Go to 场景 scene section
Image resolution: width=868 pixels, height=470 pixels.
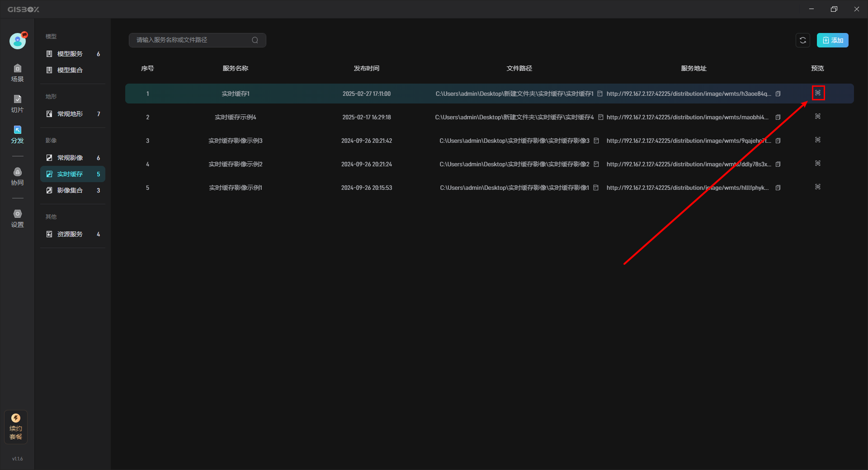click(17, 73)
